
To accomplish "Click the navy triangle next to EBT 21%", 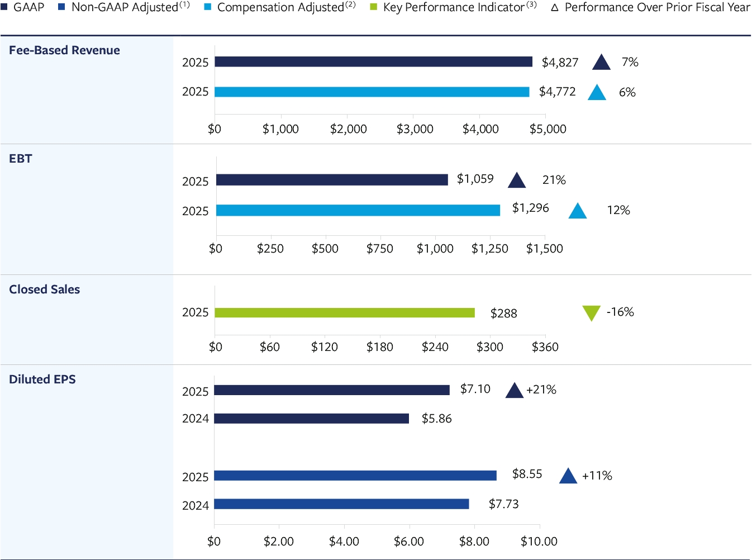I will tap(517, 181).
